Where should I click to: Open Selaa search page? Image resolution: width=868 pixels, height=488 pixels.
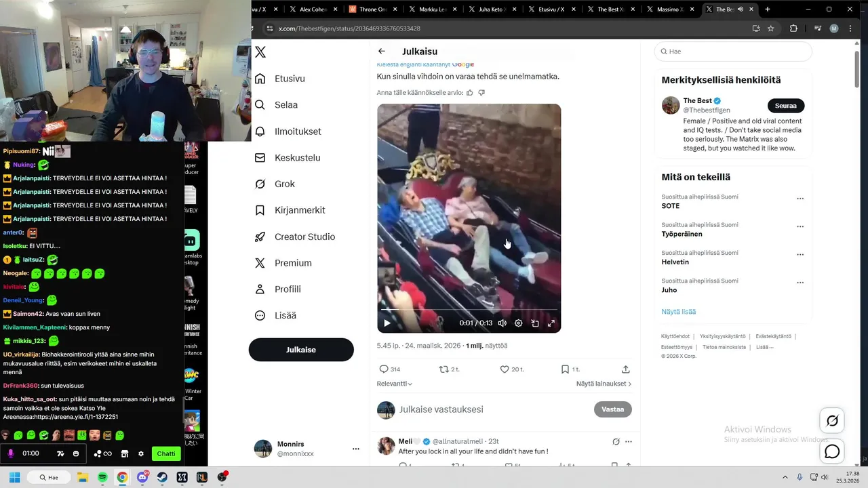(276, 105)
